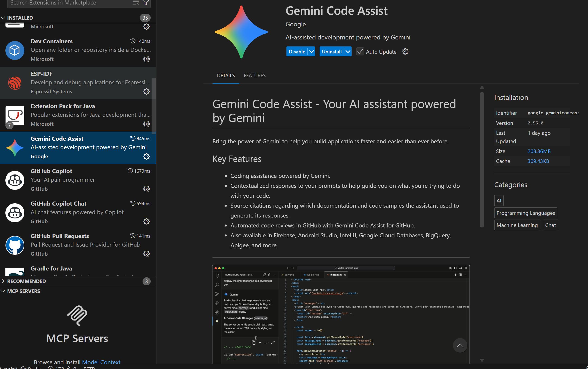Expand the RECOMMENDED extensions section
588x369 pixels.
[26, 281]
